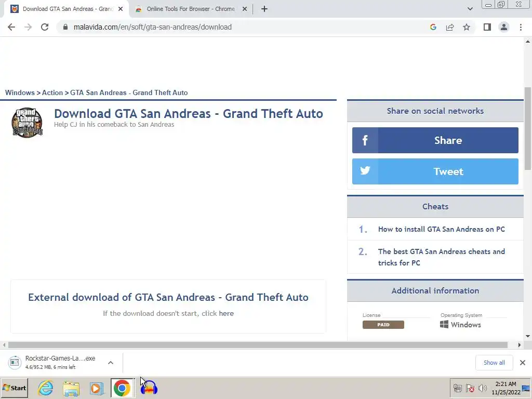Open the Action breadcrumb link
Image resolution: width=532 pixels, height=399 pixels.
point(52,92)
